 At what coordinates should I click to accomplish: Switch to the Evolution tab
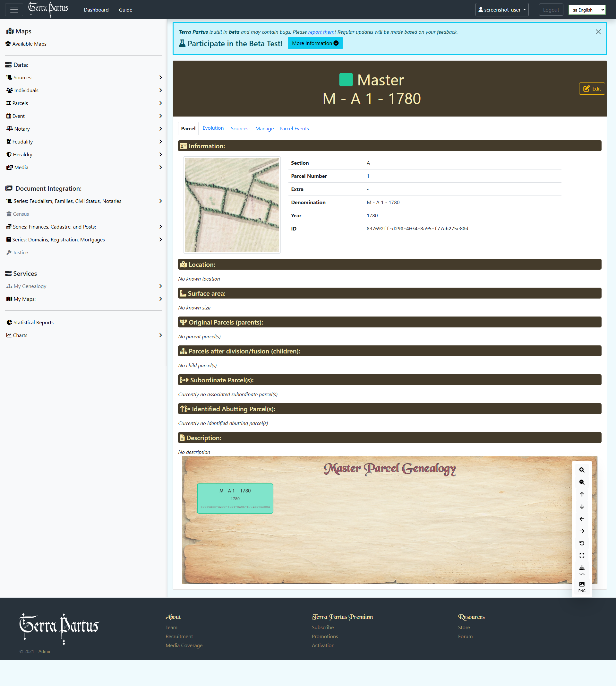(213, 128)
